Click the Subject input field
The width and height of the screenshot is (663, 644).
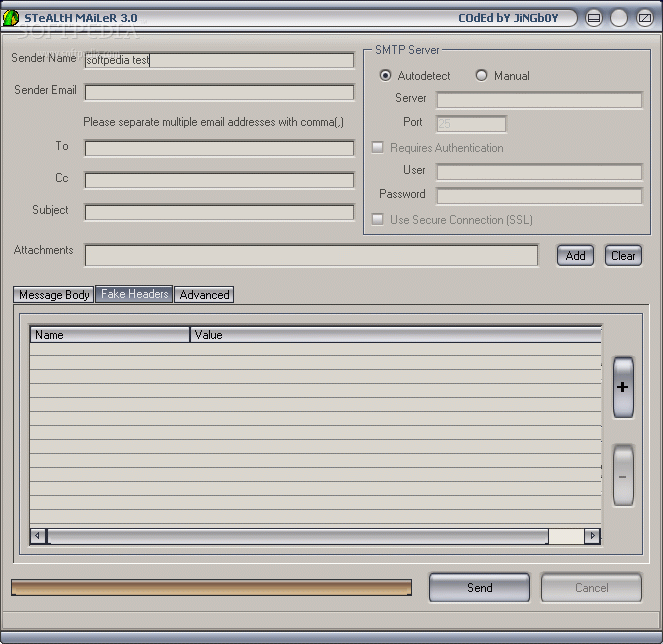(219, 212)
